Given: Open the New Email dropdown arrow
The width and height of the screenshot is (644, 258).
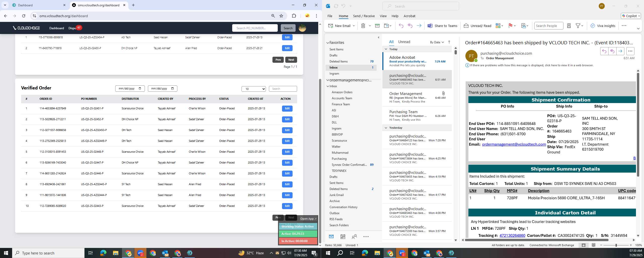Looking at the screenshot, I should (x=353, y=26).
